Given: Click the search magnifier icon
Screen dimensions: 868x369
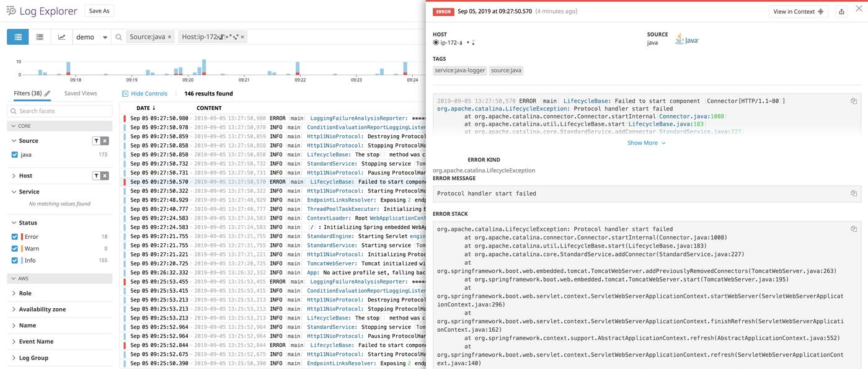Looking at the screenshot, I should coord(118,36).
